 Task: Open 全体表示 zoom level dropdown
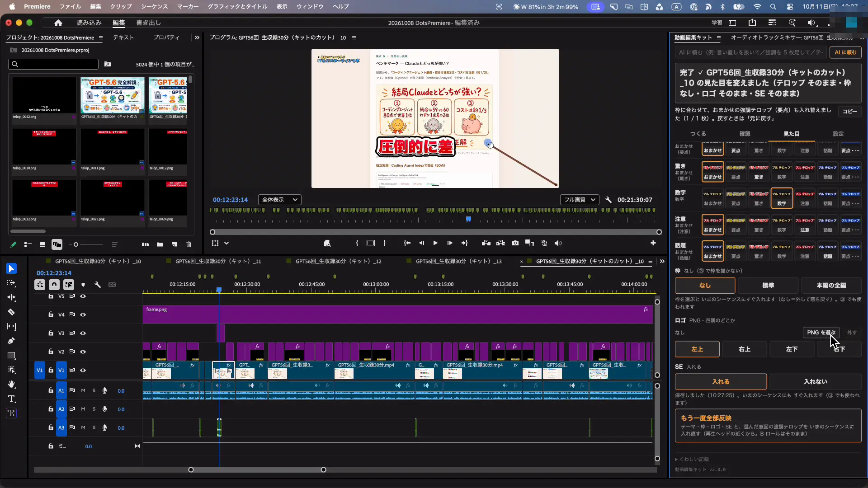(x=280, y=200)
